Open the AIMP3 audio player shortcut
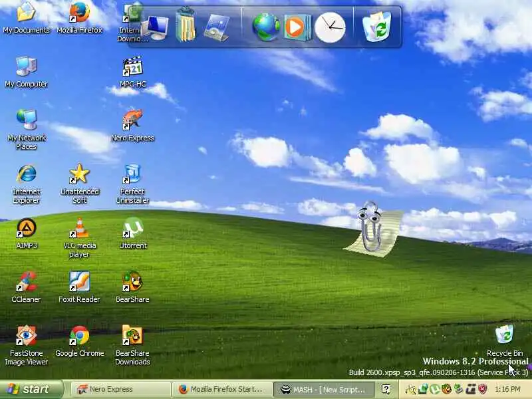 [26, 233]
